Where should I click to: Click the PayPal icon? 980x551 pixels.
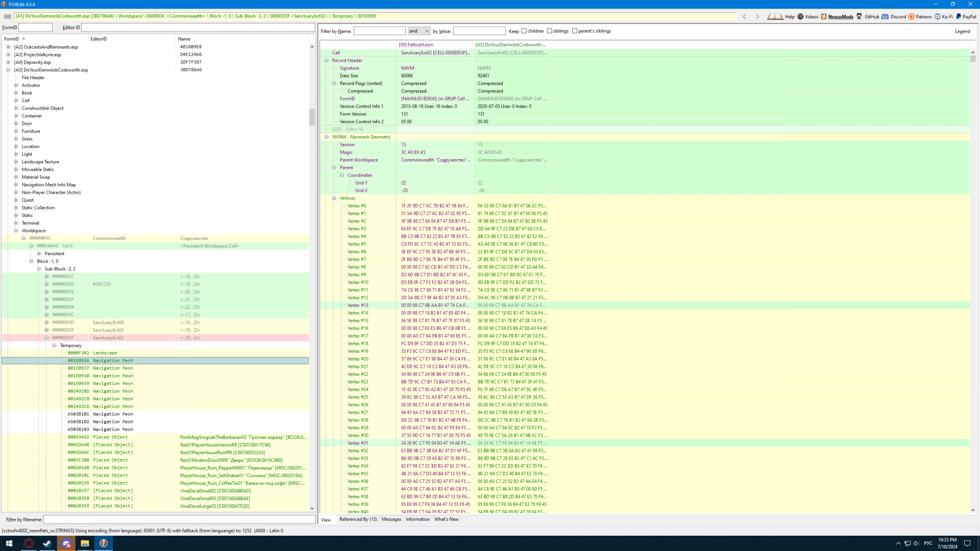coord(959,16)
